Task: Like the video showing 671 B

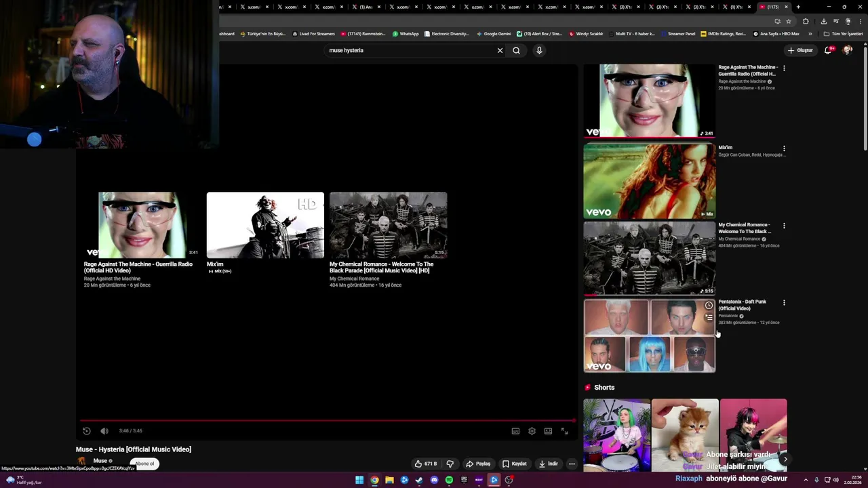Action: (x=426, y=464)
